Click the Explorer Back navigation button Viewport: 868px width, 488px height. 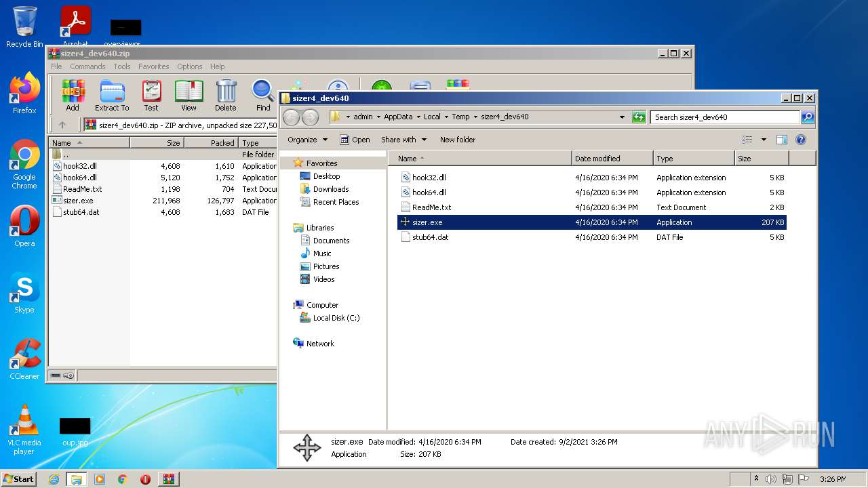tap(292, 117)
